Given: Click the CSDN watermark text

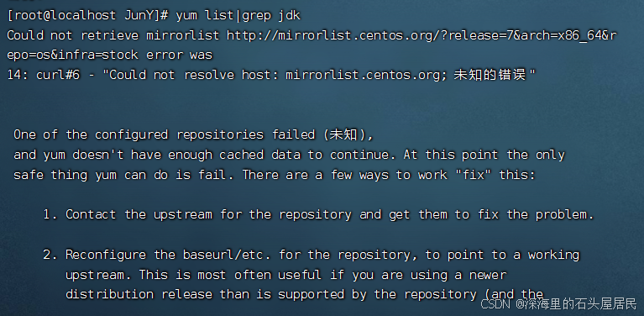Looking at the screenshot, I should pos(495,304).
